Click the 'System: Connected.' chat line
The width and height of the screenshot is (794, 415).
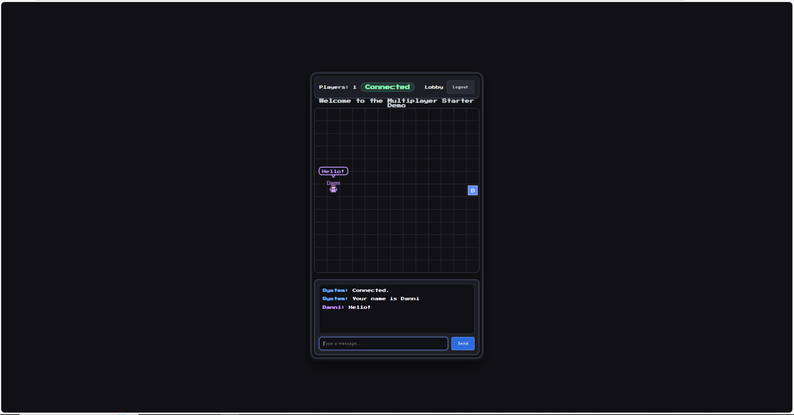355,290
